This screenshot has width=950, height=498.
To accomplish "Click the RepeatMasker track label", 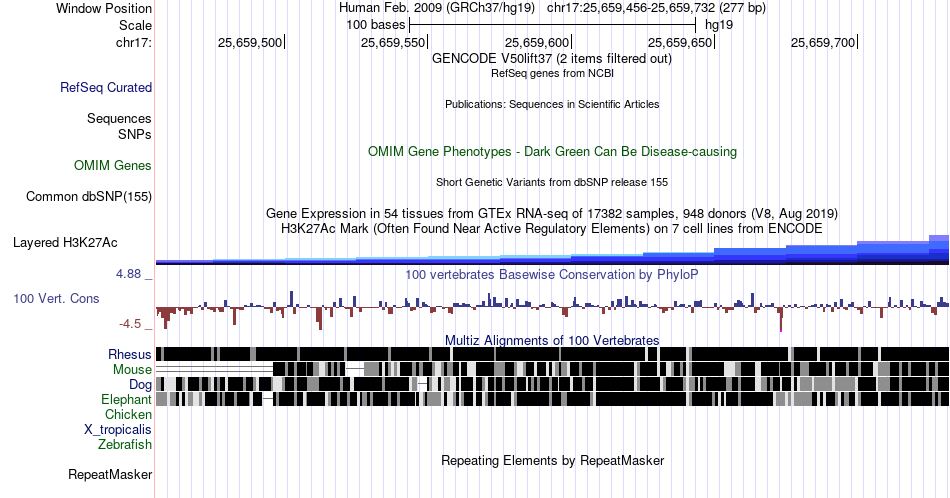I will click(110, 474).
